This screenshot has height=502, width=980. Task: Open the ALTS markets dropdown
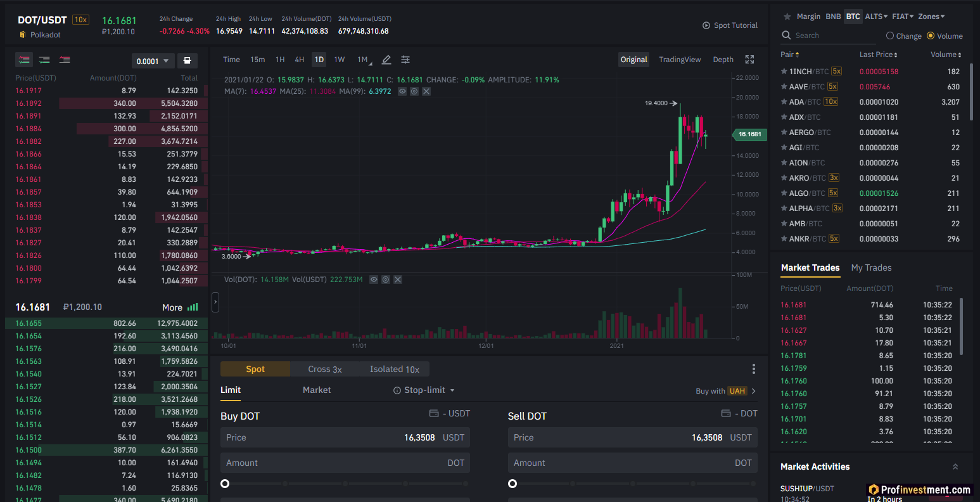(x=876, y=16)
